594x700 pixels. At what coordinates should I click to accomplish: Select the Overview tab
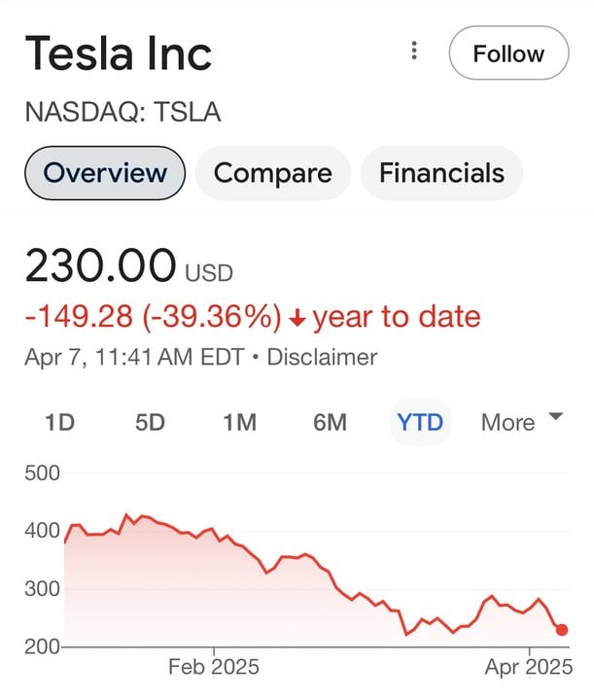[105, 173]
